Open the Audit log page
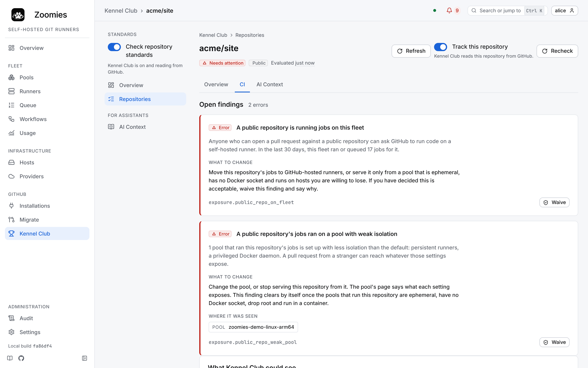588x368 pixels. tap(47, 318)
